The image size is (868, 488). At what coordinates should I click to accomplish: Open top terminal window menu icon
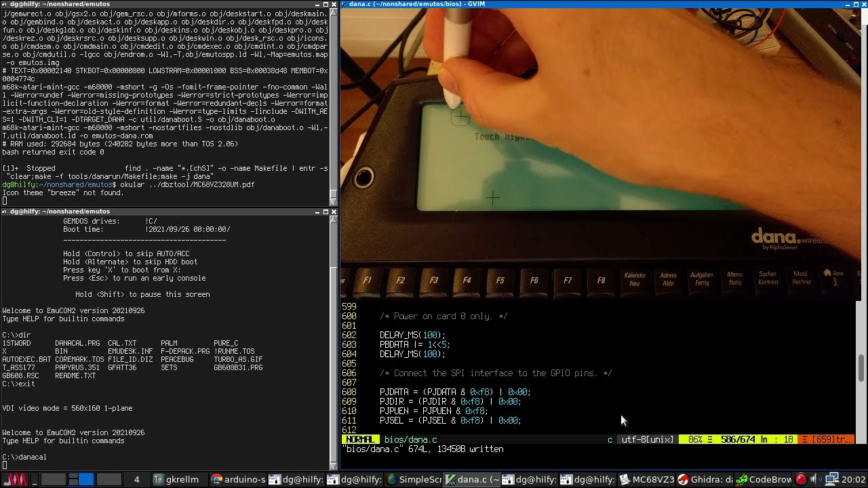point(5,4)
